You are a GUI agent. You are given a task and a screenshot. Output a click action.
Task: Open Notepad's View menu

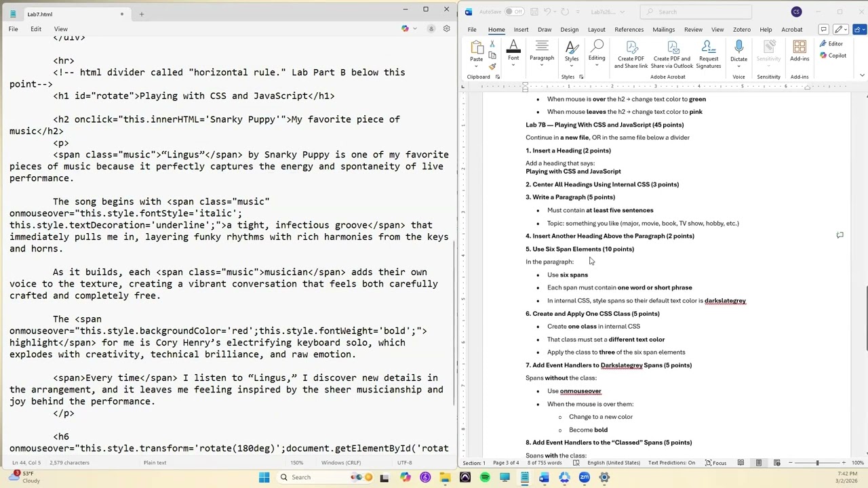(x=60, y=29)
